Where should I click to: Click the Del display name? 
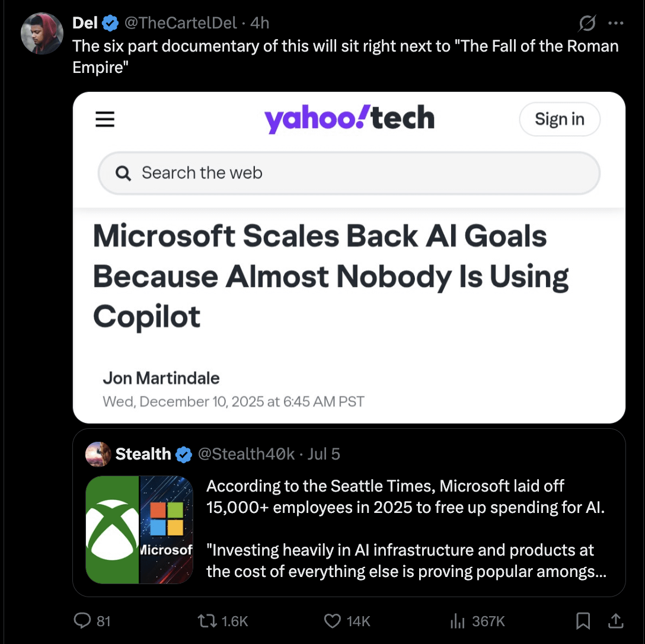(x=85, y=23)
